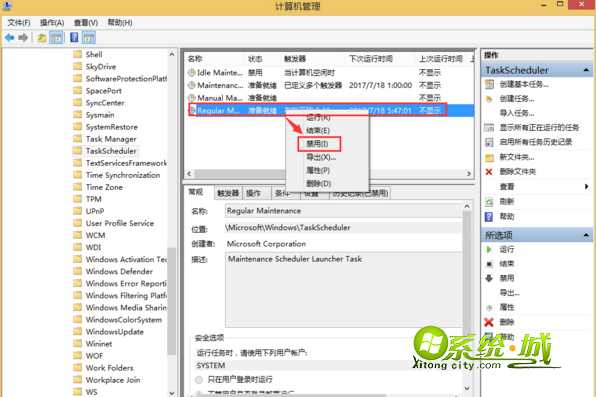The height and width of the screenshot is (397, 596).
Task: Click clock icon of Manual Maintenance task
Action: (192, 98)
